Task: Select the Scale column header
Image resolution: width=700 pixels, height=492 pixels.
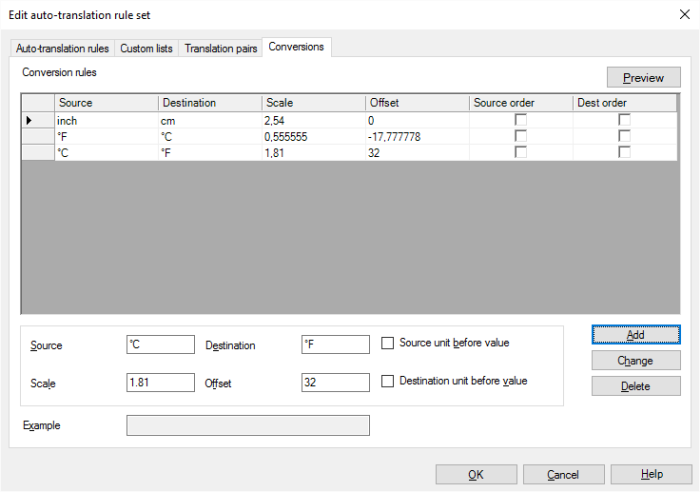Action: pyautogui.click(x=313, y=103)
